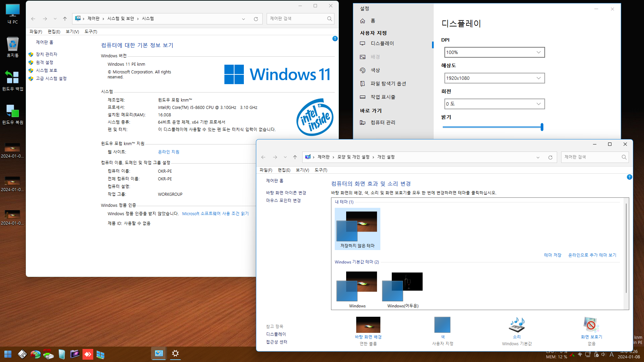This screenshot has width=644, height=362.
Task: Launch the 윈도우 백업 desktop shortcut
Action: click(x=13, y=80)
